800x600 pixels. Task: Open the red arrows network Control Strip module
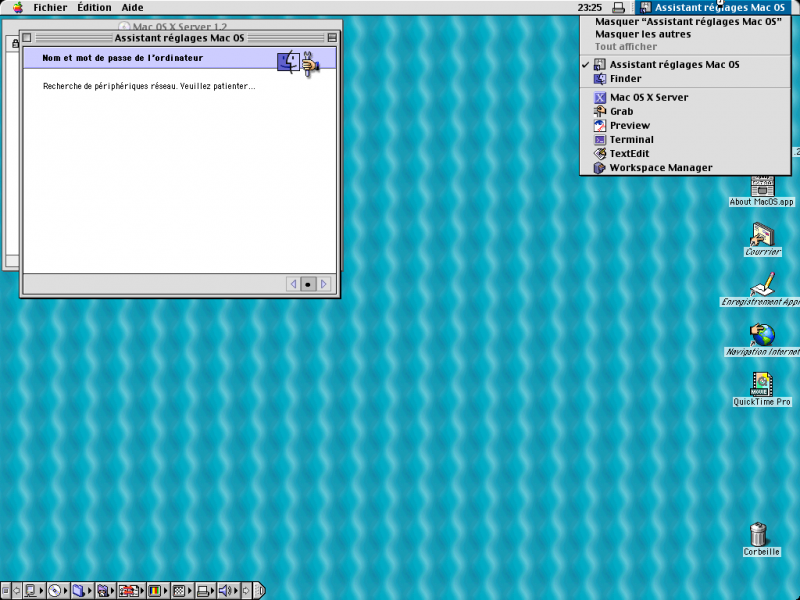(x=131, y=591)
